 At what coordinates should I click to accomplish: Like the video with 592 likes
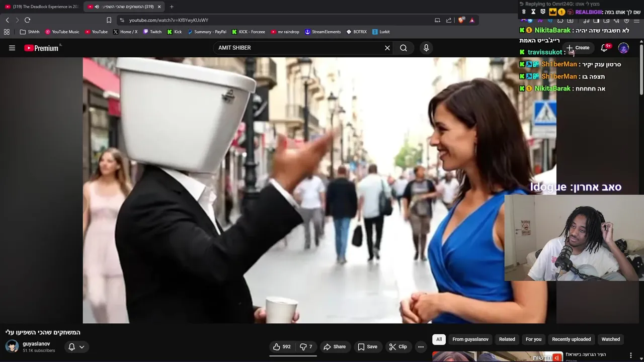coord(282,346)
